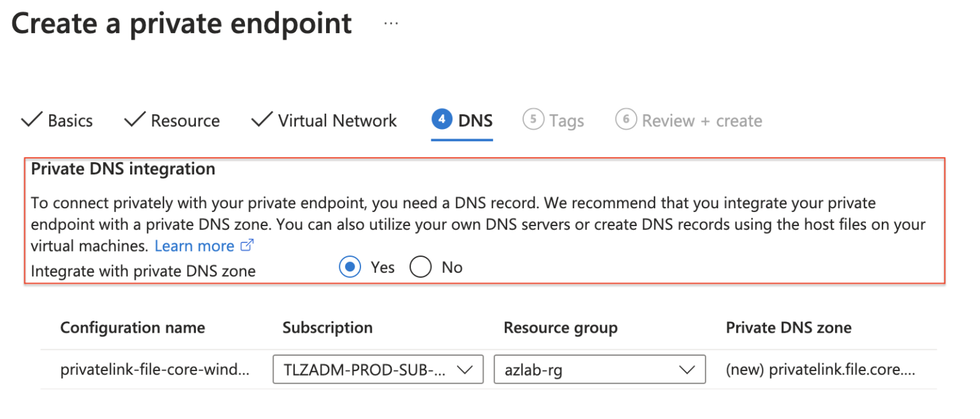Screen dimensions: 980x419
Task: Click the external link icon after Learn more
Action: 248,245
